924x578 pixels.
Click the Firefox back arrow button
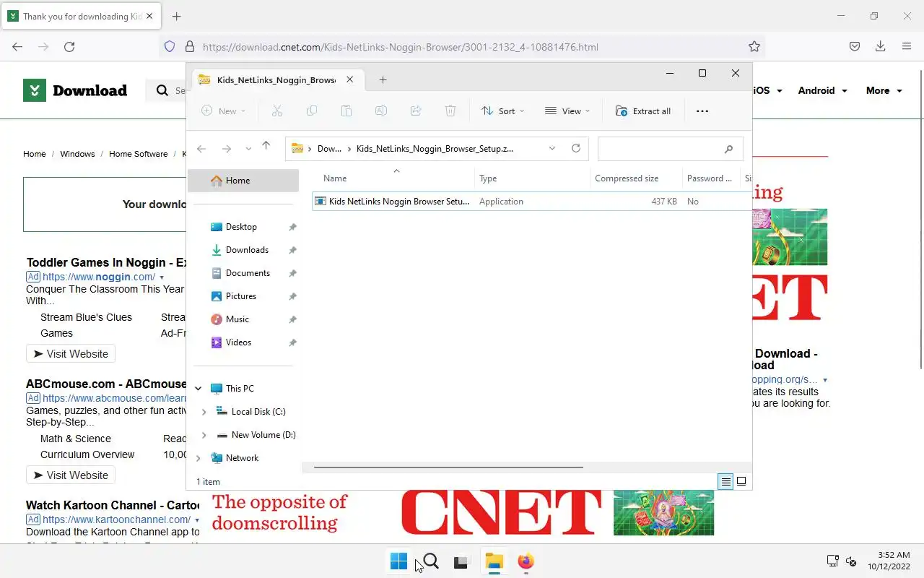pyautogui.click(x=17, y=47)
